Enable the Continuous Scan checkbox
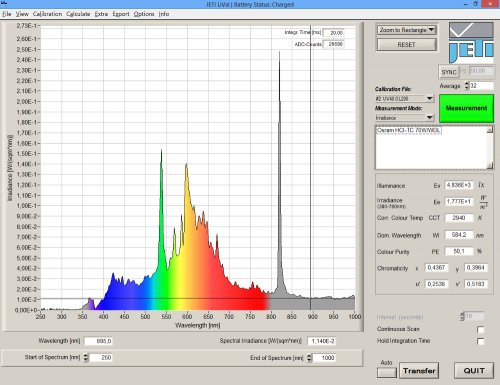Image resolution: width=500 pixels, height=385 pixels. 480,329
